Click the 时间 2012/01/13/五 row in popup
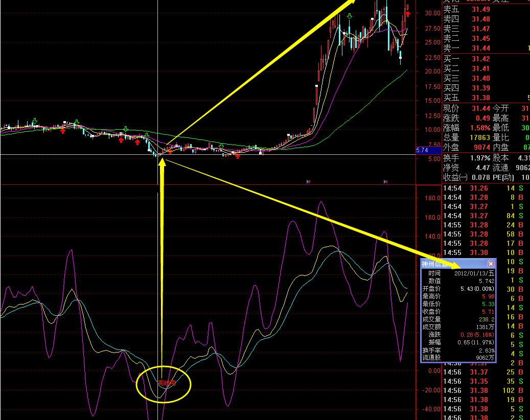 coord(458,273)
